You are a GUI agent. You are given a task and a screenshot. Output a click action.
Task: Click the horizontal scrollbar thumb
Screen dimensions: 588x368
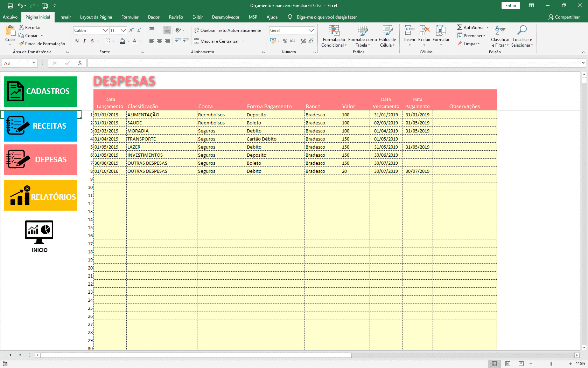[196, 355]
